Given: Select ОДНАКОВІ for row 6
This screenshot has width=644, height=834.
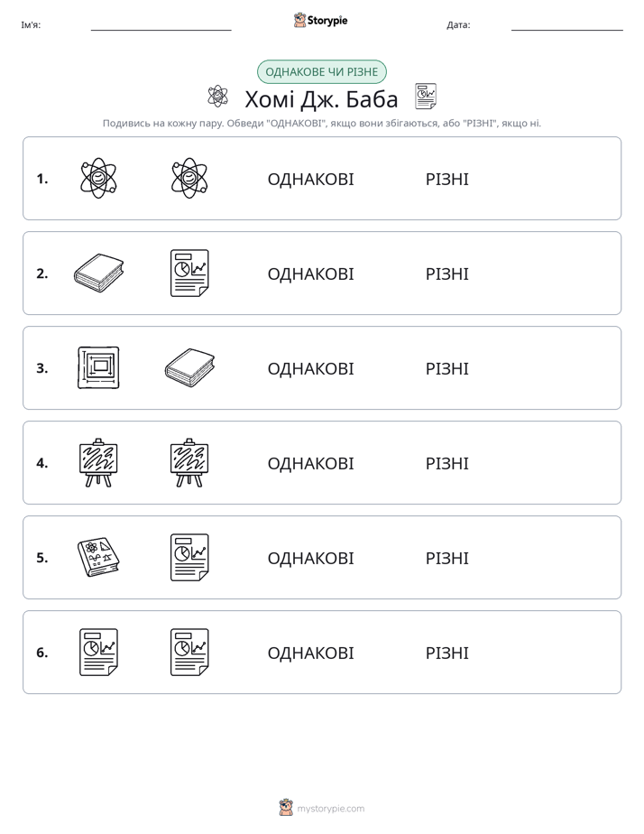Looking at the screenshot, I should (310, 653).
